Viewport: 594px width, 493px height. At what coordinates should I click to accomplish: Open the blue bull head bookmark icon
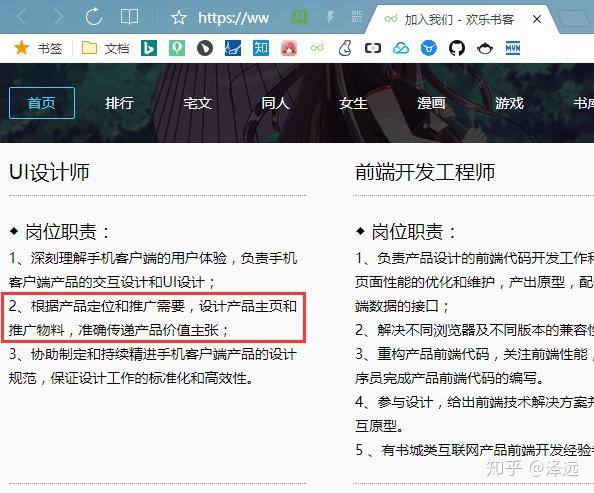pyautogui.click(x=429, y=48)
